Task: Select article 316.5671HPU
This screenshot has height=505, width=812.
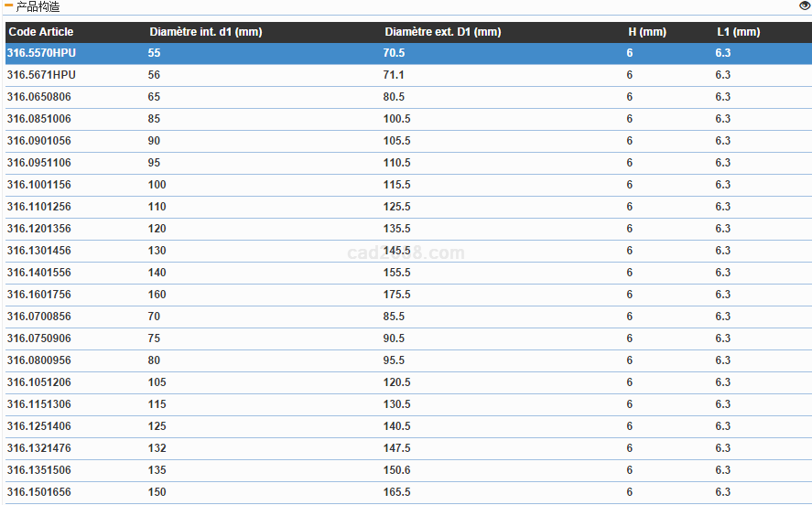Action: 41,75
